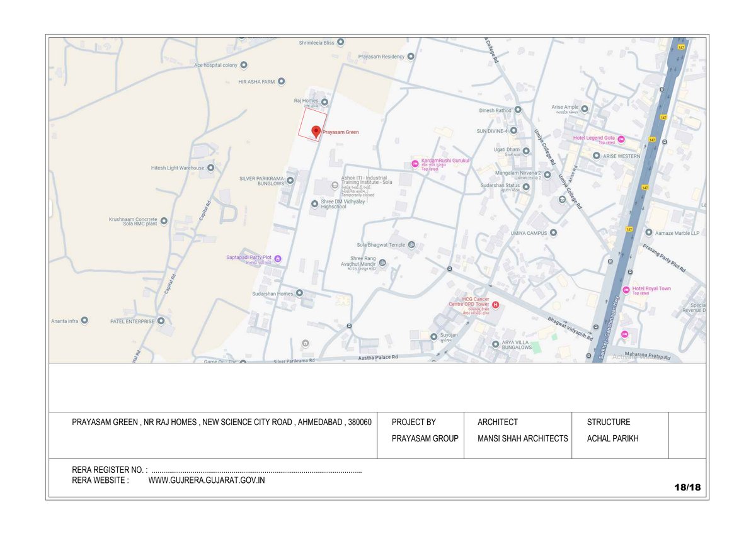Screen dimensions: 756x534
Task: Click the Krushnaam Concrete RMC plant marker
Action: coord(164,221)
